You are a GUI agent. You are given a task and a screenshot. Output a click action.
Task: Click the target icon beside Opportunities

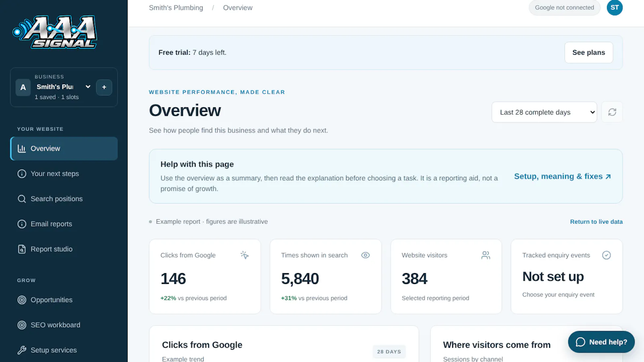click(x=22, y=300)
